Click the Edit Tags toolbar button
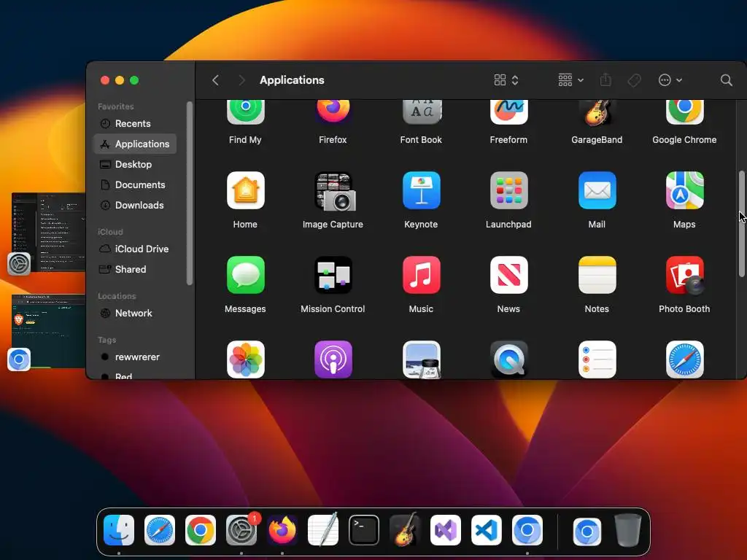747x560 pixels. 634,80
